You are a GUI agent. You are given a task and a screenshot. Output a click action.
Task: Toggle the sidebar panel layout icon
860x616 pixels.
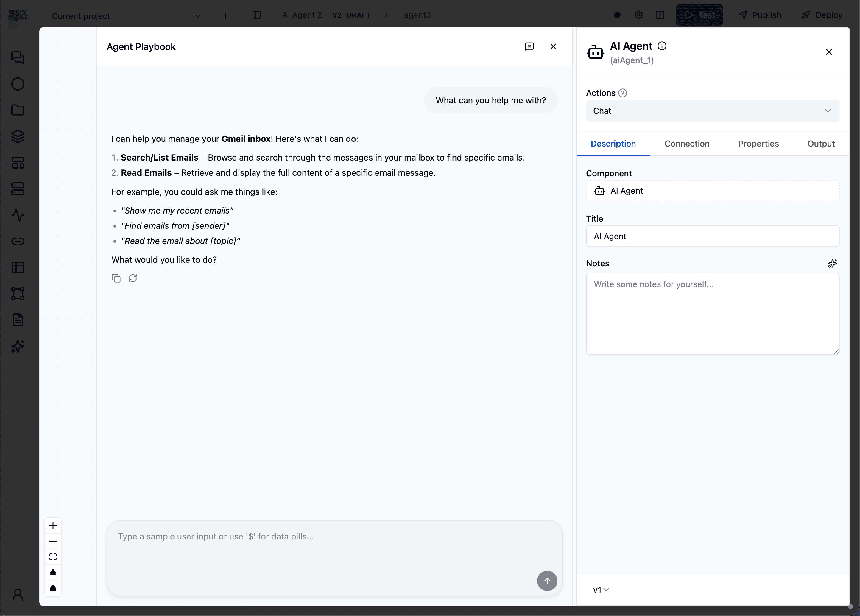(257, 15)
